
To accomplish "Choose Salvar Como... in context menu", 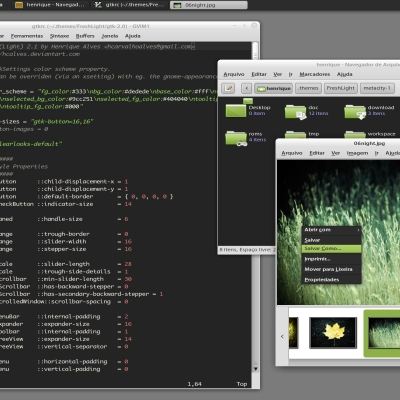I will (x=331, y=249).
